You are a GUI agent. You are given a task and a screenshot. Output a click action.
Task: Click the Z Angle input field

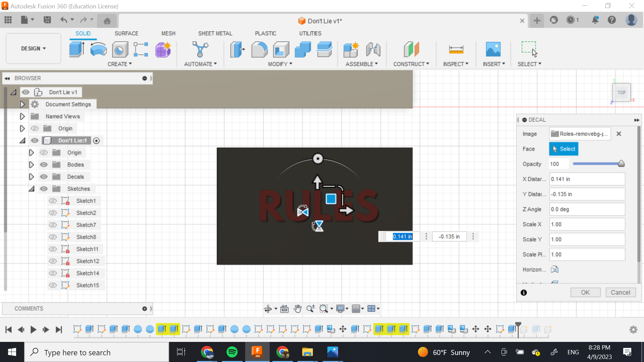pos(587,209)
